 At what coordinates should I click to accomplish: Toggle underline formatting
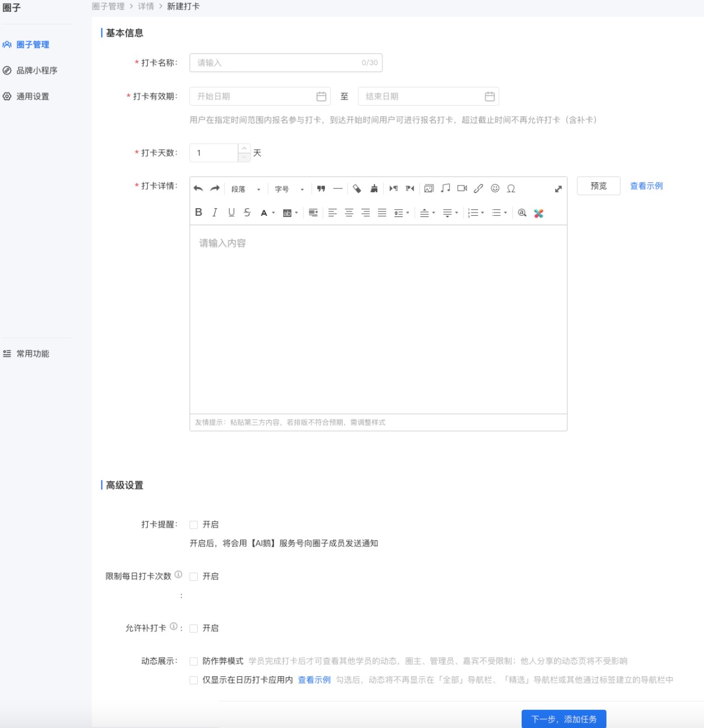[x=231, y=213]
